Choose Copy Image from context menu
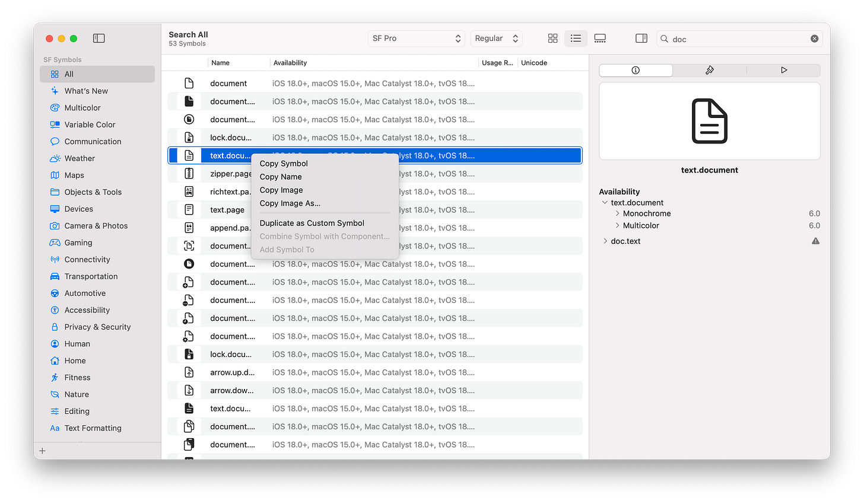864x504 pixels. click(325, 190)
